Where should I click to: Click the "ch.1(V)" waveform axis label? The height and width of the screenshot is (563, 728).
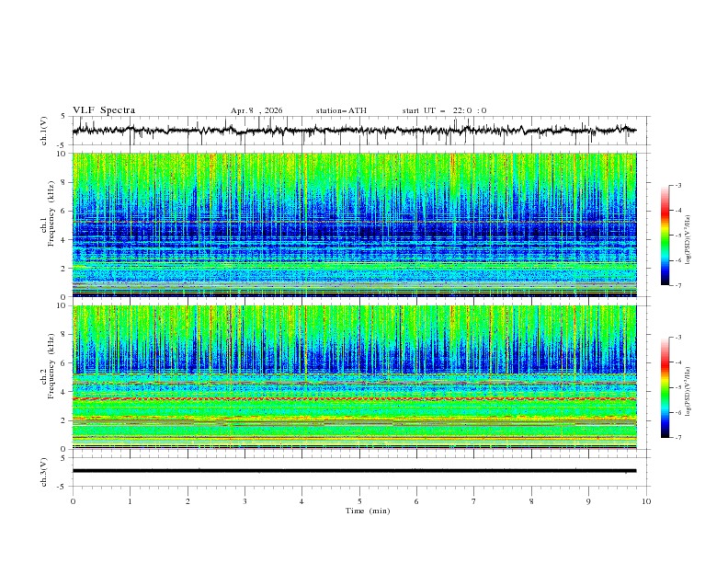[x=44, y=131]
